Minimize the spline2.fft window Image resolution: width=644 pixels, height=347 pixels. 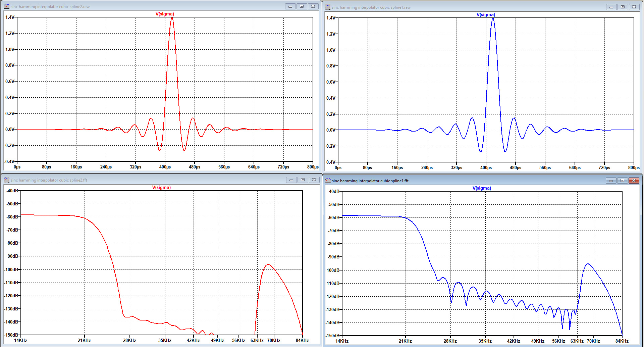(x=291, y=180)
